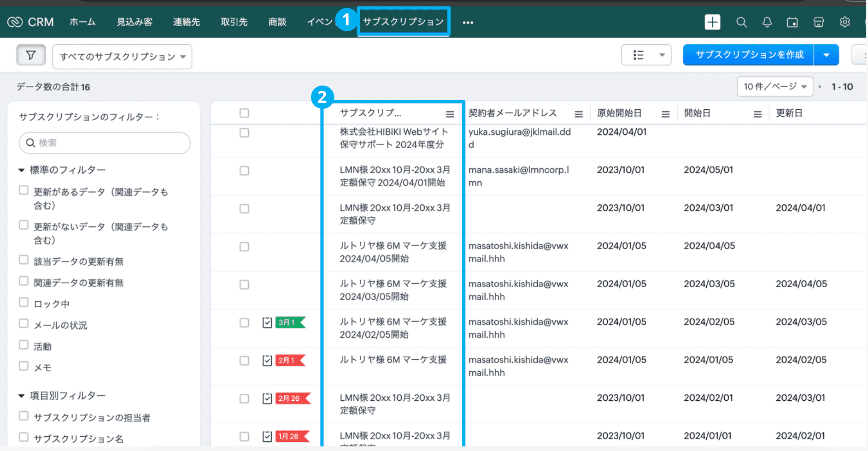Click the red 2月26 activity tag
The width and height of the screenshot is (868, 451).
tap(293, 398)
